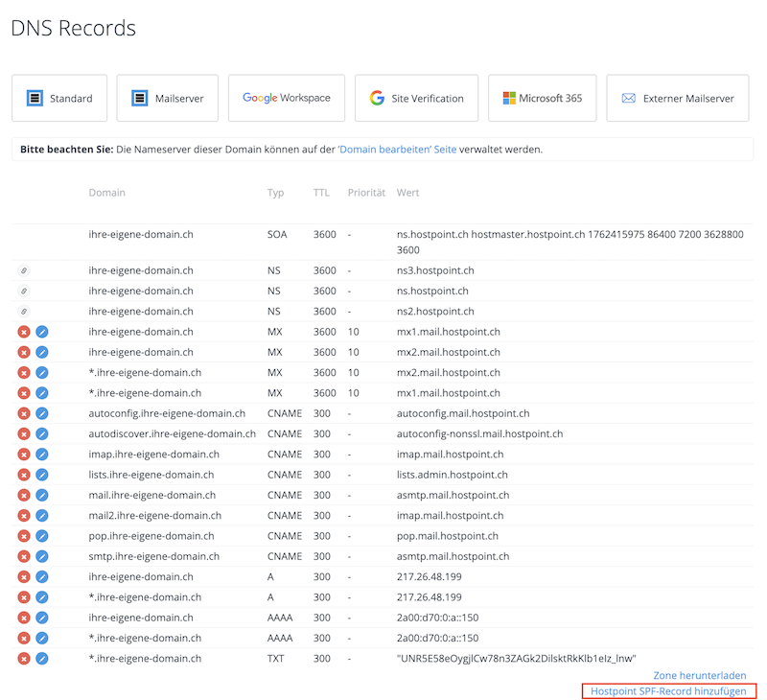
Task: Edit the pop.ihre-eigene-domain.ch record
Action: pos(42,536)
